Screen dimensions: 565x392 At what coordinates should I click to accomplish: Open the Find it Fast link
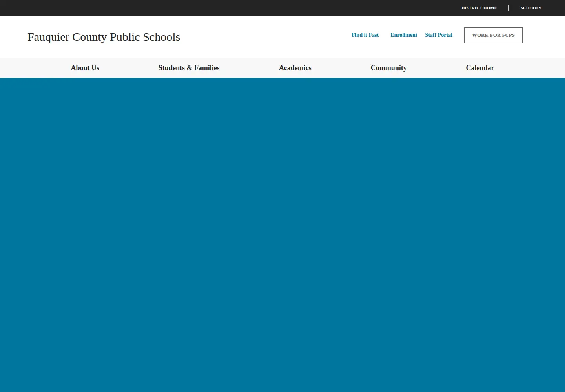[x=365, y=35]
